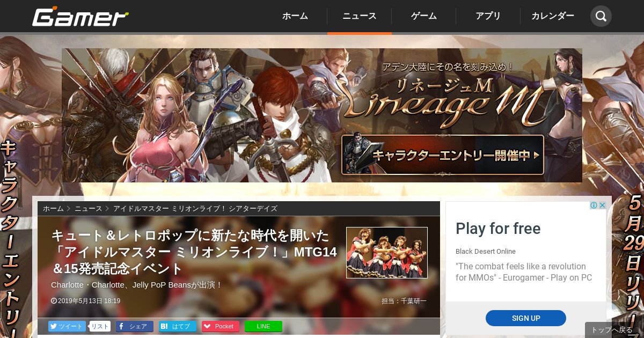Viewport: 644px width, 338px height.
Task: Open アイドルマスター ミリオンライブ！ シアターデイズ breadcrumb
Action: click(x=195, y=209)
